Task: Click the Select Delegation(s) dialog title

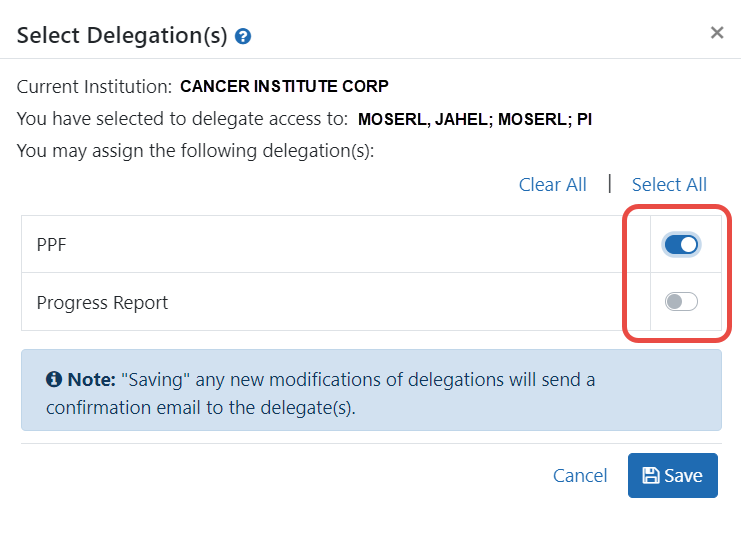Action: [x=122, y=36]
